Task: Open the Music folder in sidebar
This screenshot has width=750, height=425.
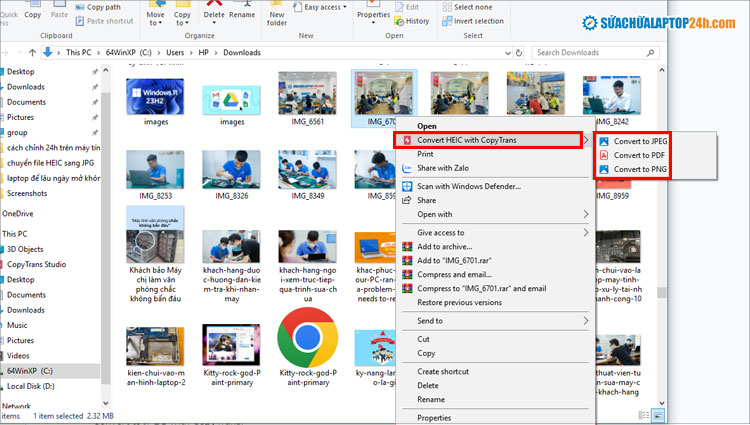Action: click(17, 325)
